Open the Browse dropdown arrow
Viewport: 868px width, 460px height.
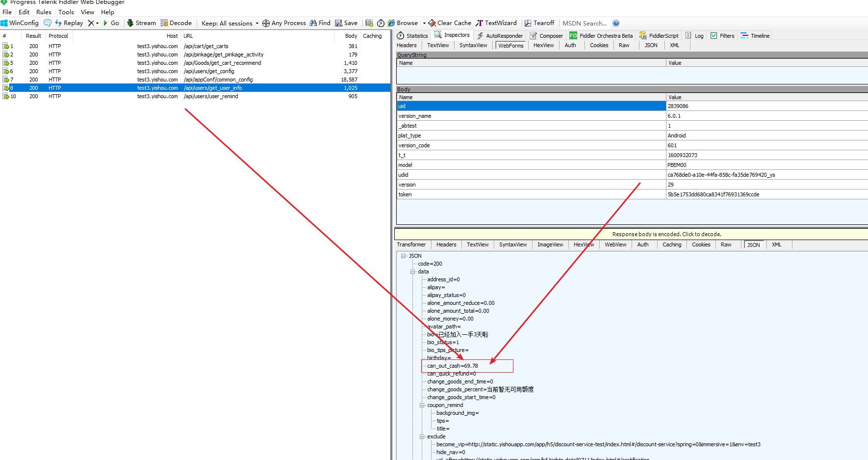tap(424, 23)
